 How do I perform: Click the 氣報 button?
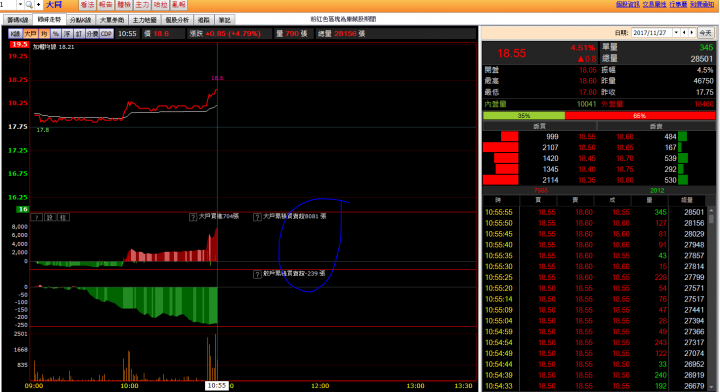179,5
